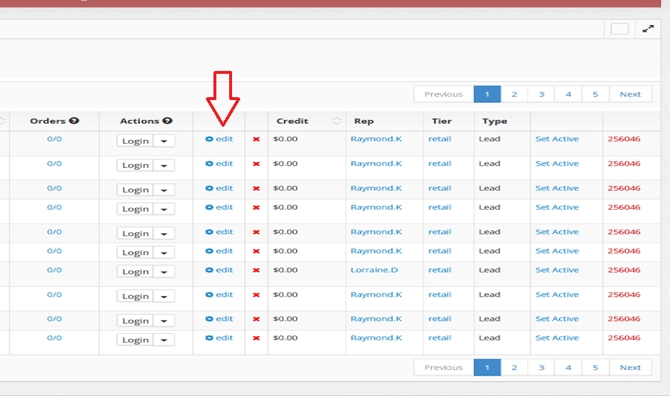Click the 0/0 orders link in first row

pyautogui.click(x=54, y=139)
